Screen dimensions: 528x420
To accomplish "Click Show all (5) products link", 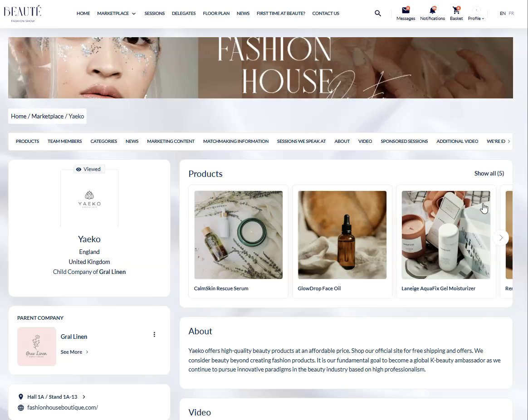I will point(489,173).
